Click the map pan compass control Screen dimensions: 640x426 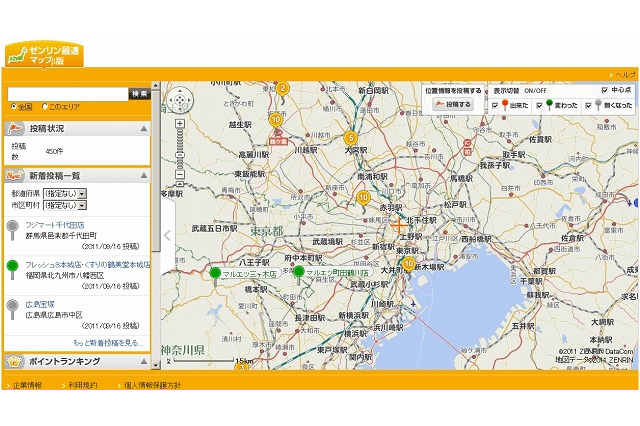click(179, 101)
